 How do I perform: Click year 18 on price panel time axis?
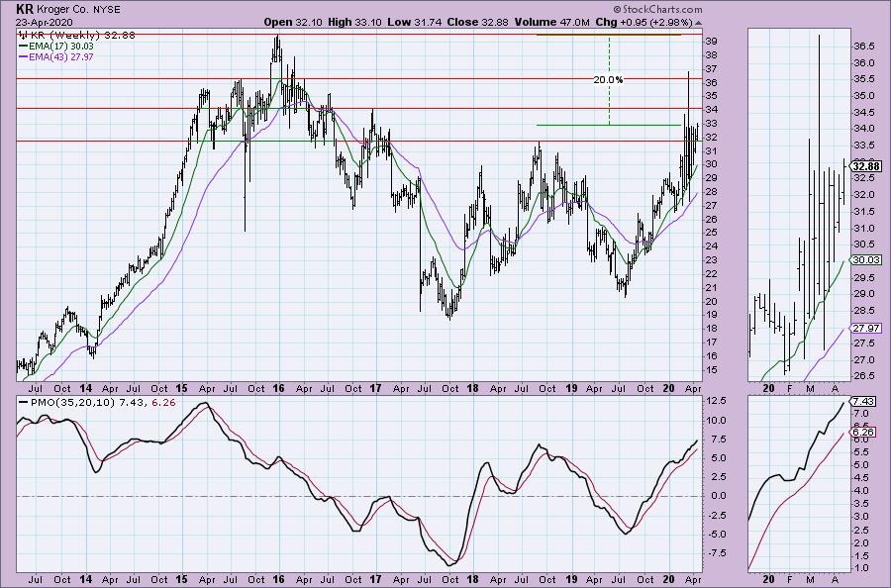(x=472, y=389)
